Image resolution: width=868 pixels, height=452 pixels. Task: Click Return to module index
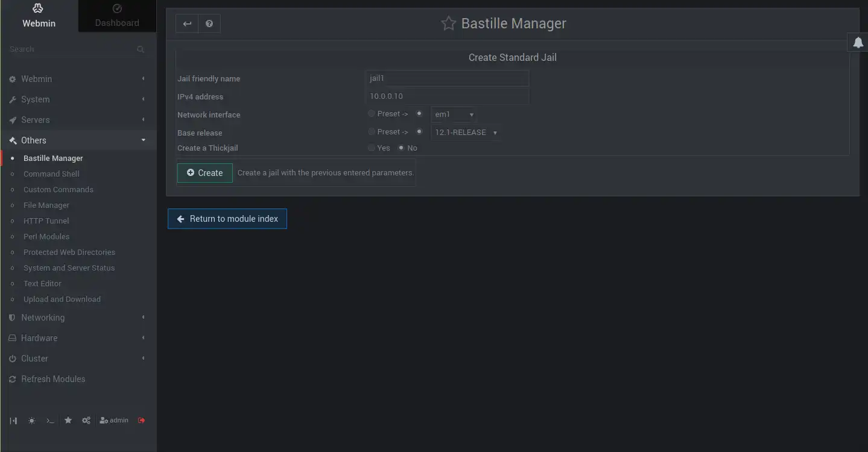point(227,219)
